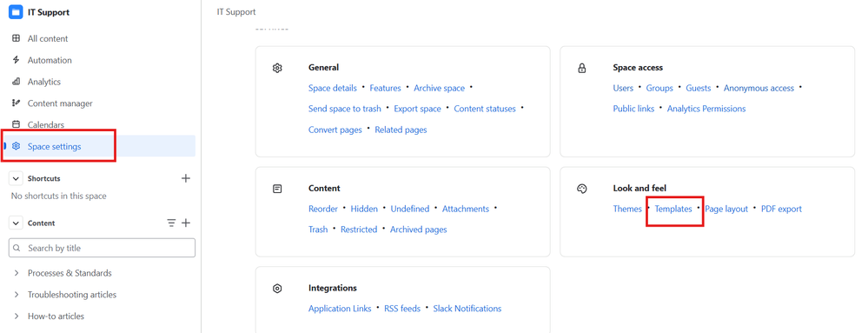
Task: Open the Trash link under Content
Action: (x=318, y=230)
